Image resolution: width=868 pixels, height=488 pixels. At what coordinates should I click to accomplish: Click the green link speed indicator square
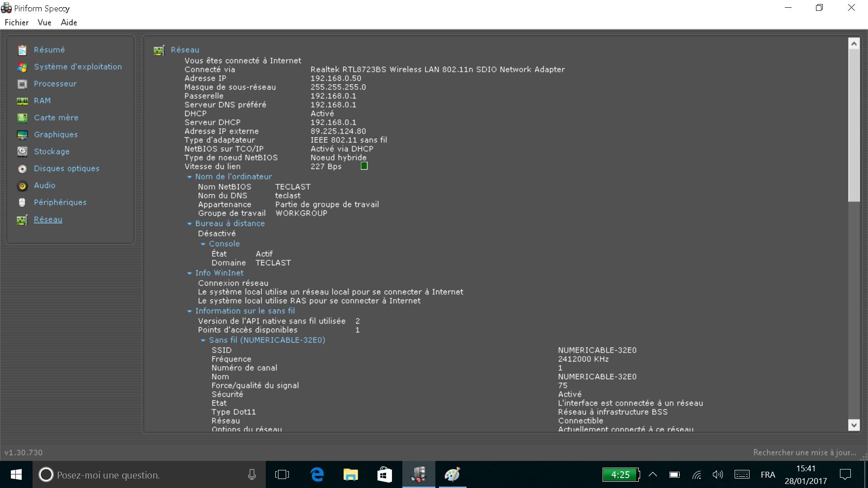pos(364,166)
